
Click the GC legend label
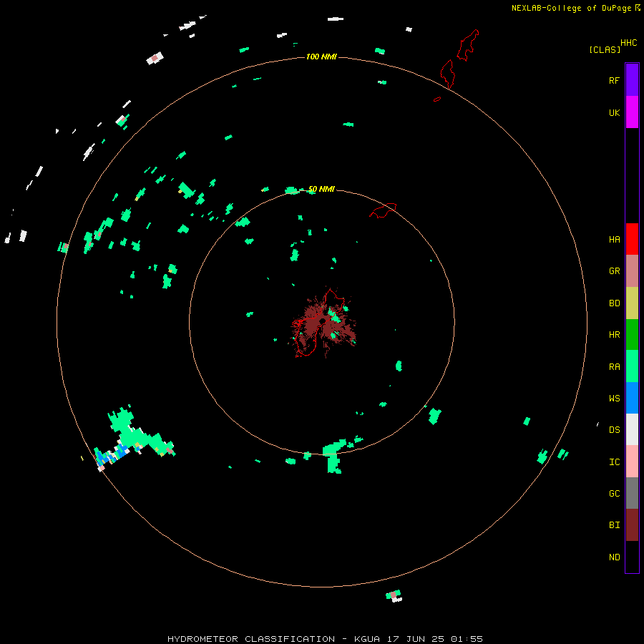[614, 493]
